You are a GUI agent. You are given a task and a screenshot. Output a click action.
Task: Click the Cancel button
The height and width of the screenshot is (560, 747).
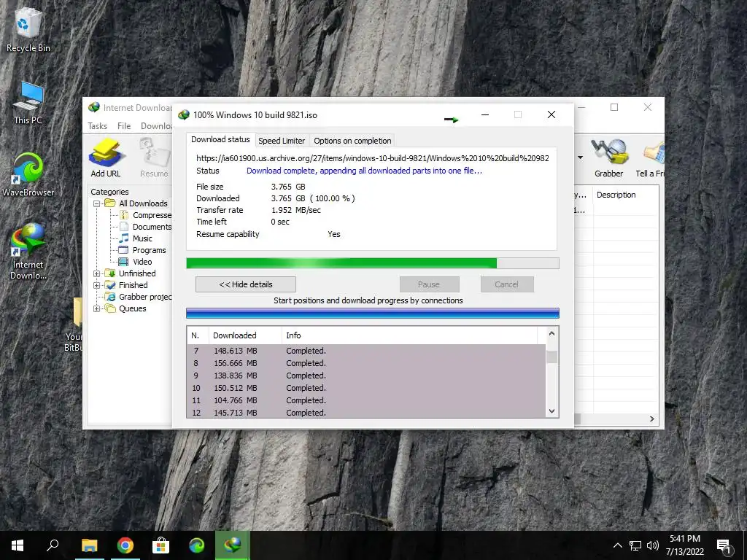coord(507,284)
